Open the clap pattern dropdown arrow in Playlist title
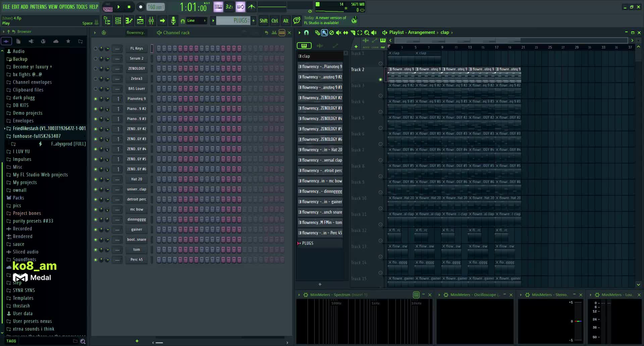The height and width of the screenshot is (346, 644). coord(452,33)
